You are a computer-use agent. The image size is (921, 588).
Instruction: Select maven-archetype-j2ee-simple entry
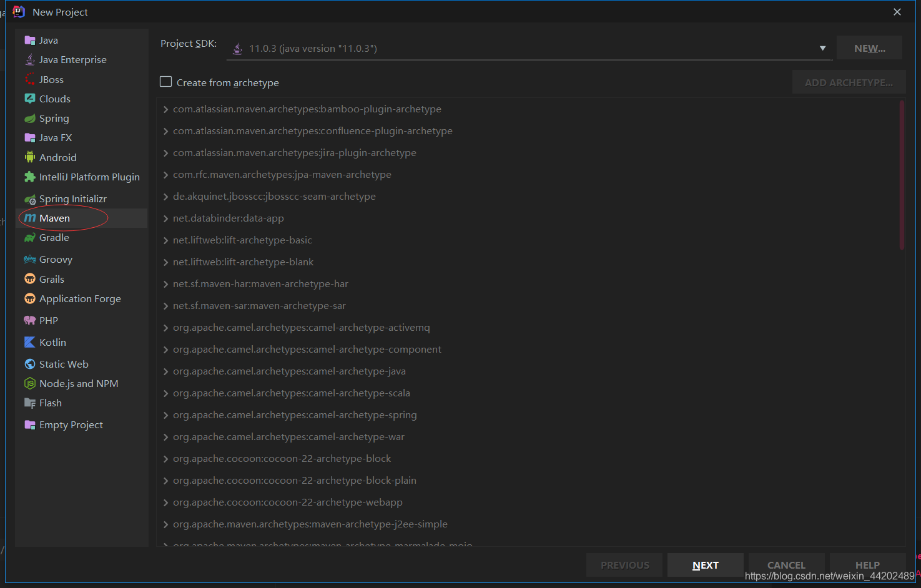[310, 524]
